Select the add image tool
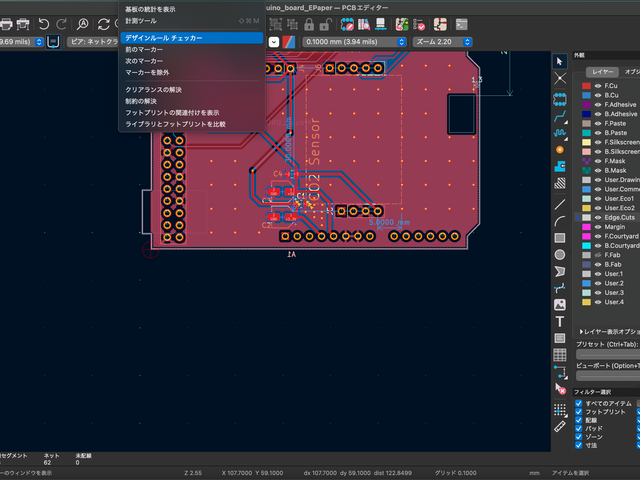This screenshot has width=640, height=480. tap(560, 304)
